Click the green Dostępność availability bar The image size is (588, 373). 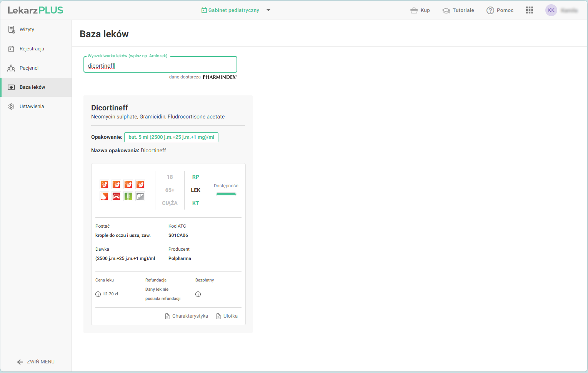(x=226, y=194)
